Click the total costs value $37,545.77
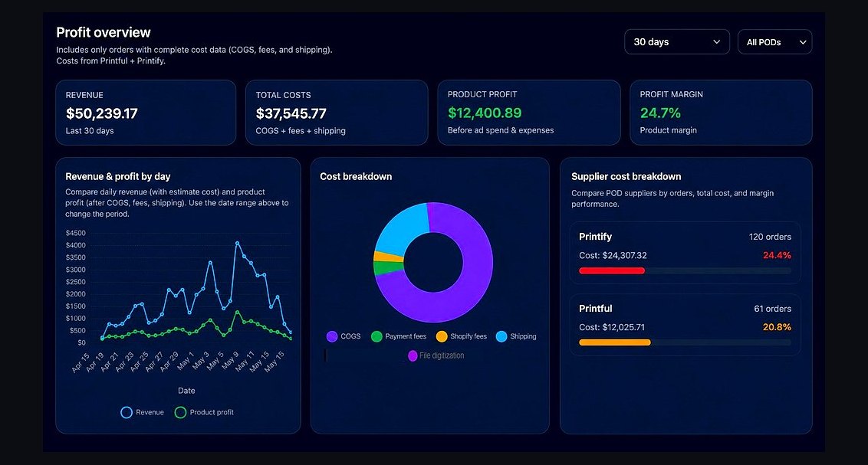 pos(291,113)
